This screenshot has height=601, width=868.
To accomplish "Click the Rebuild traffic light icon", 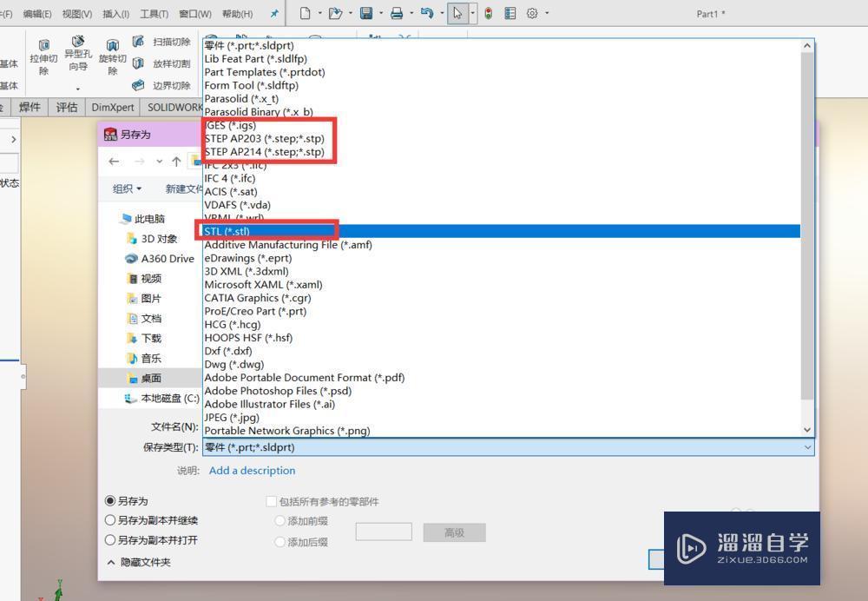I will [488, 13].
